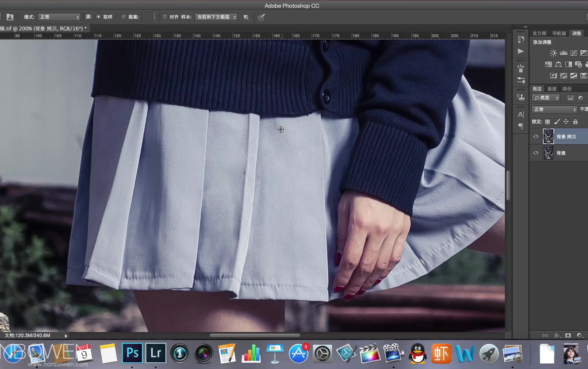The image size is (588, 369).
Task: Open the History panel icon
Action: tap(521, 39)
